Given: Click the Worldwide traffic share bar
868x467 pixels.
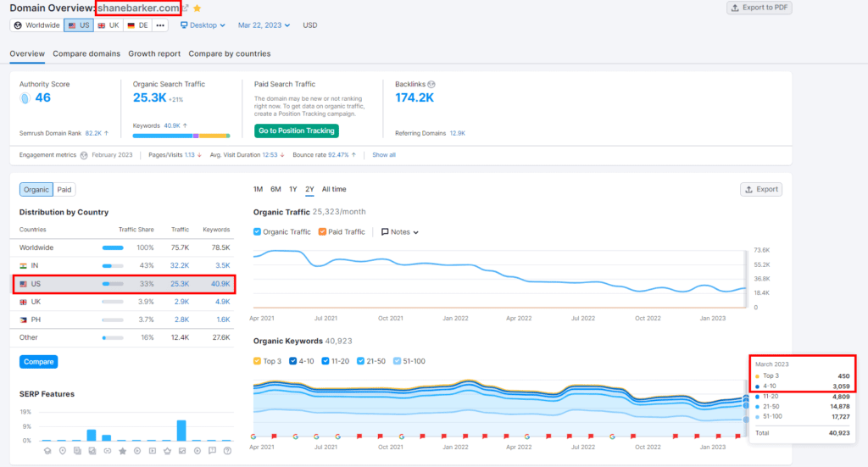Looking at the screenshot, I should point(113,247).
